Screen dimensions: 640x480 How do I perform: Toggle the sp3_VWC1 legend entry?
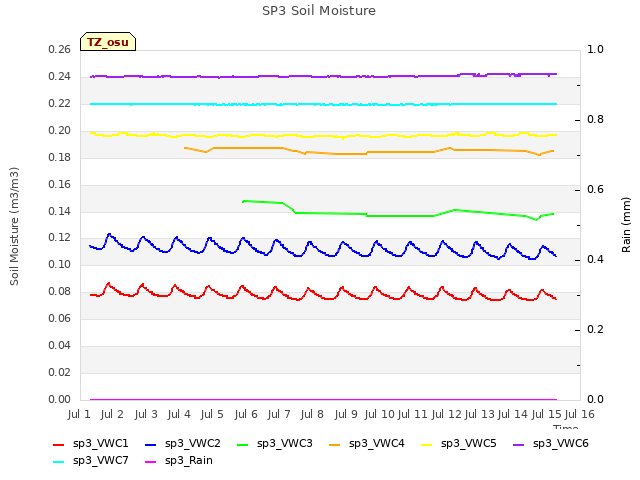tap(91, 444)
